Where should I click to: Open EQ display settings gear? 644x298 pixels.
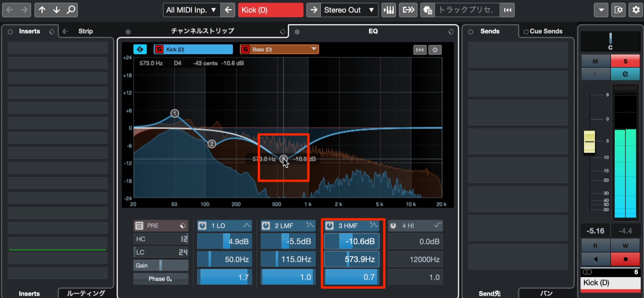[x=435, y=50]
